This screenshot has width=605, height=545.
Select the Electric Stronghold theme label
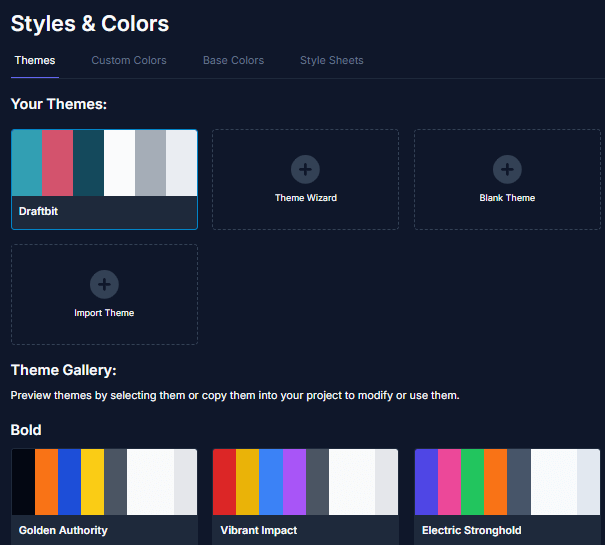[x=471, y=530]
